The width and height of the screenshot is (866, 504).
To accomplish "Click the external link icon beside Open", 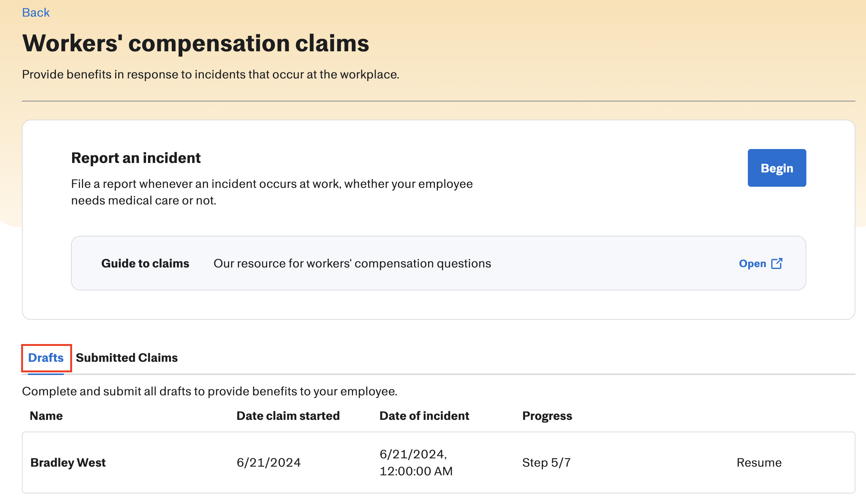I will click(x=777, y=263).
